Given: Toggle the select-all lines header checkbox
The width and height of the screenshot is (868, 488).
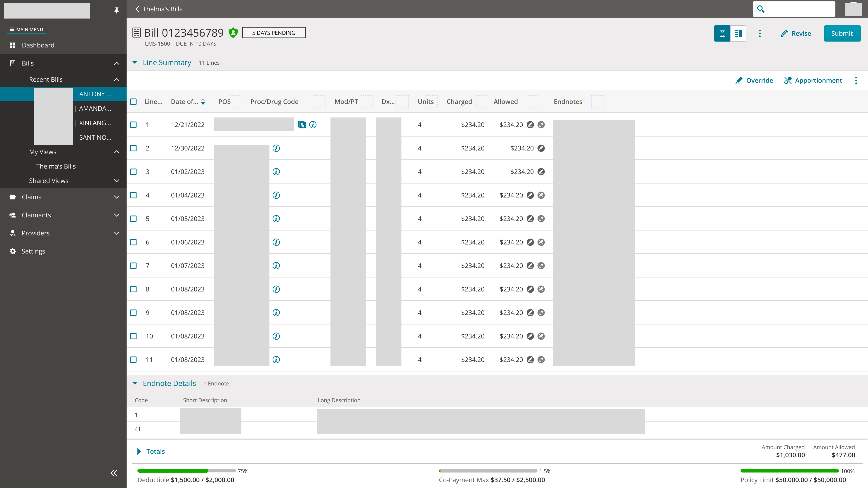Looking at the screenshot, I should pos(133,102).
